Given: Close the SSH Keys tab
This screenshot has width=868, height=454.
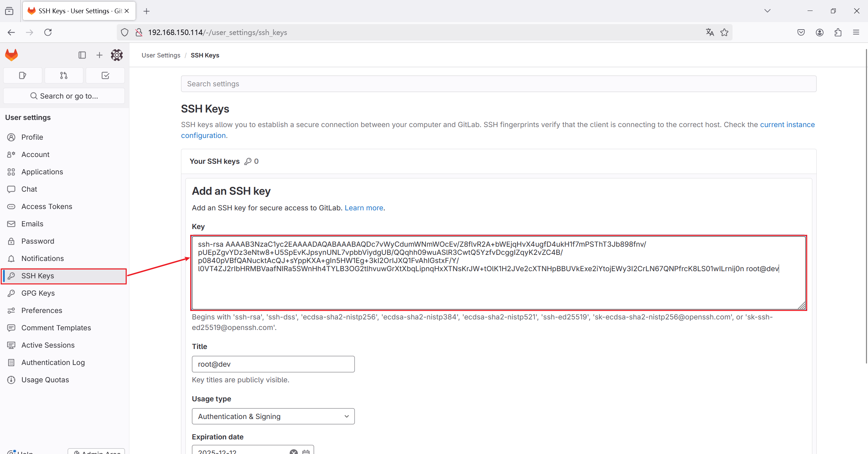Looking at the screenshot, I should pyautogui.click(x=127, y=11).
